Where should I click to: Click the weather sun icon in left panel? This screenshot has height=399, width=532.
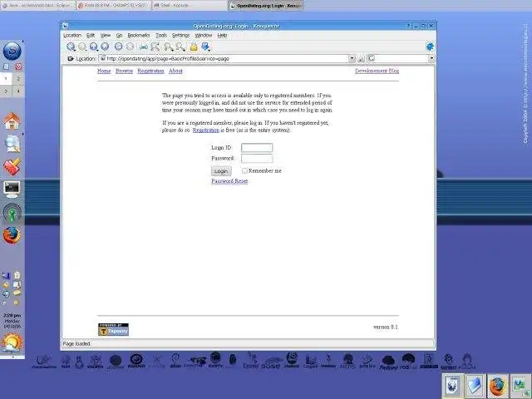[12, 342]
